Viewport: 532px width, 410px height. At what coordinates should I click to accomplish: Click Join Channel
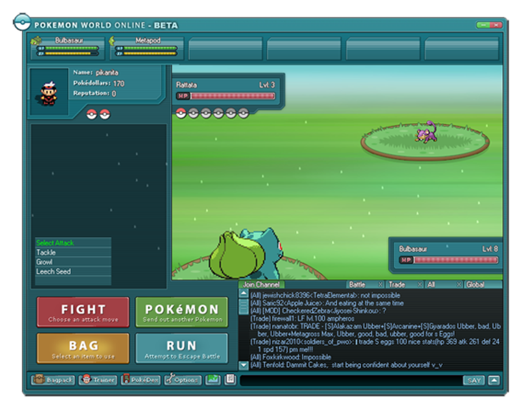coord(261,284)
